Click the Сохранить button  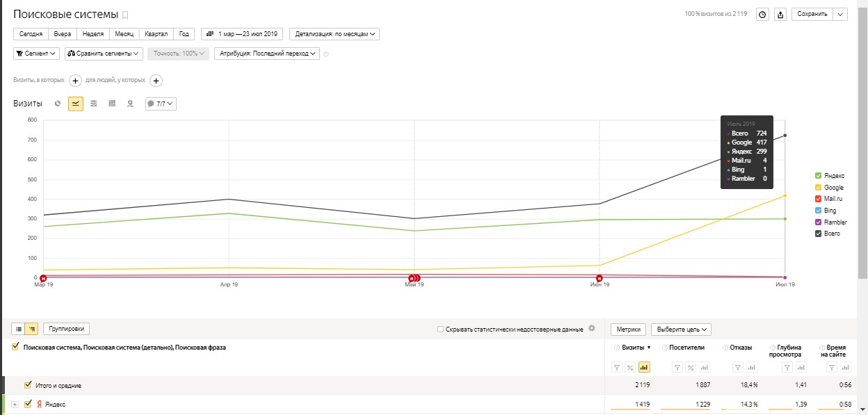812,15
